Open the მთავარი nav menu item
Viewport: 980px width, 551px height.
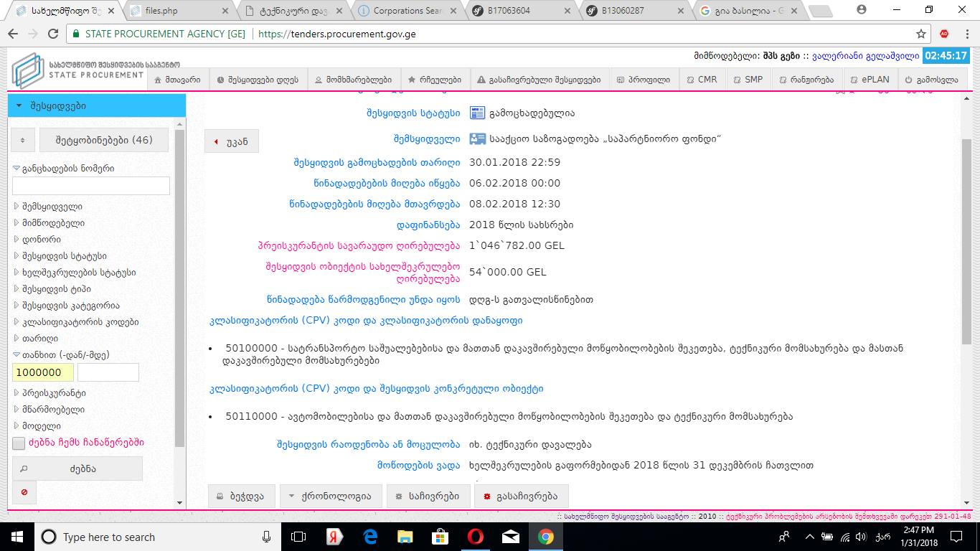click(x=178, y=80)
